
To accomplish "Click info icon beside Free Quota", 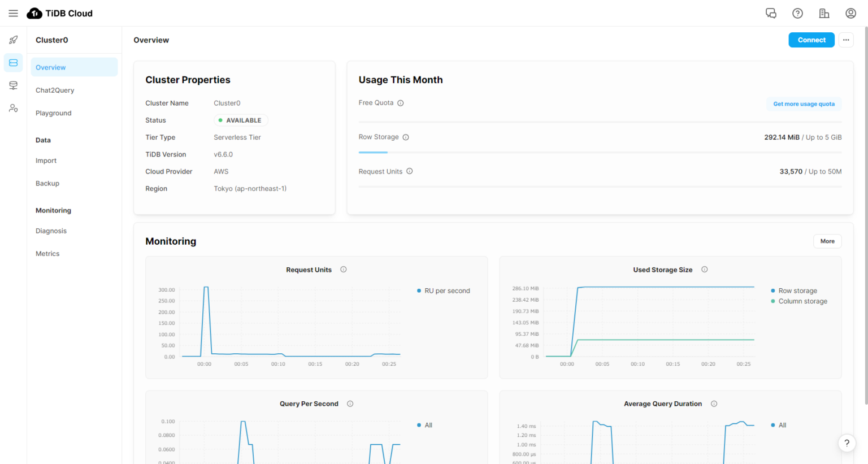I will point(401,103).
